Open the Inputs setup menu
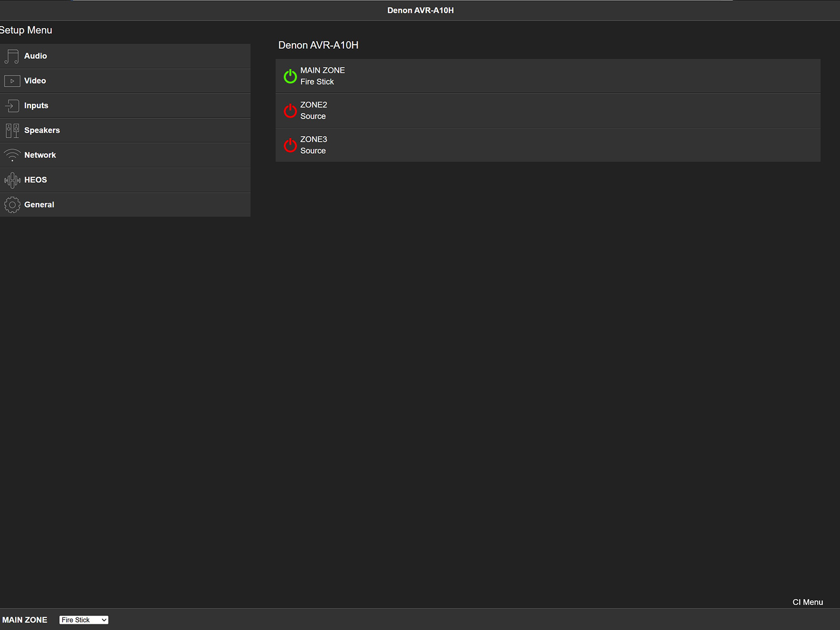This screenshot has height=630, width=840. [125, 106]
